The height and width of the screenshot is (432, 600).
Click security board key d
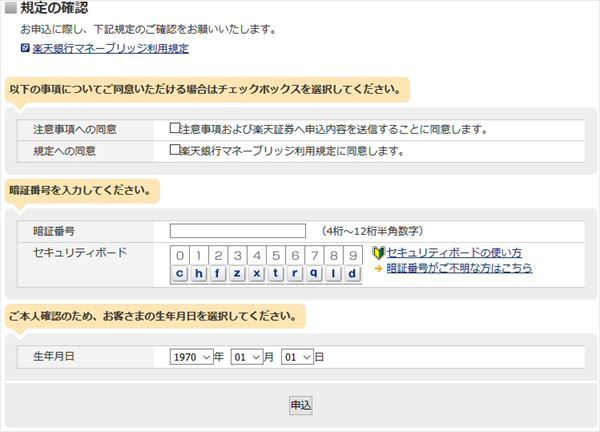[352, 274]
